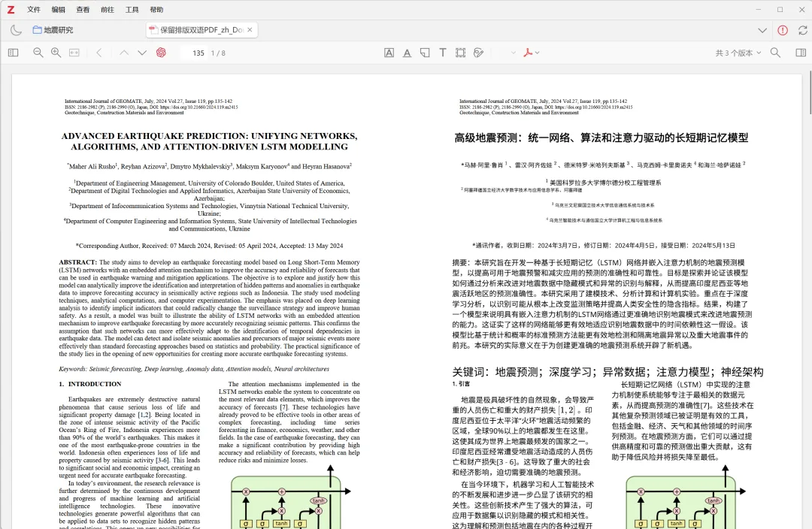Zoom out the PDF view
The height and width of the screenshot is (529, 812).
click(38, 53)
